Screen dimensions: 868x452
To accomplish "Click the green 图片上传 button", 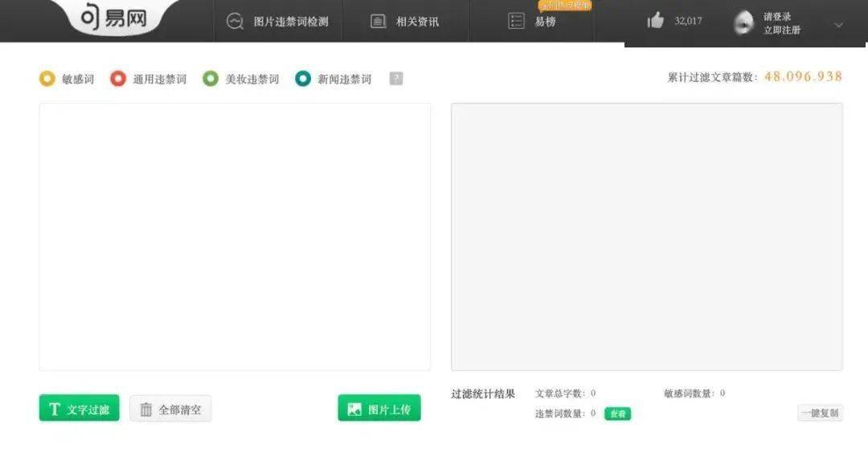I will pyautogui.click(x=379, y=409).
